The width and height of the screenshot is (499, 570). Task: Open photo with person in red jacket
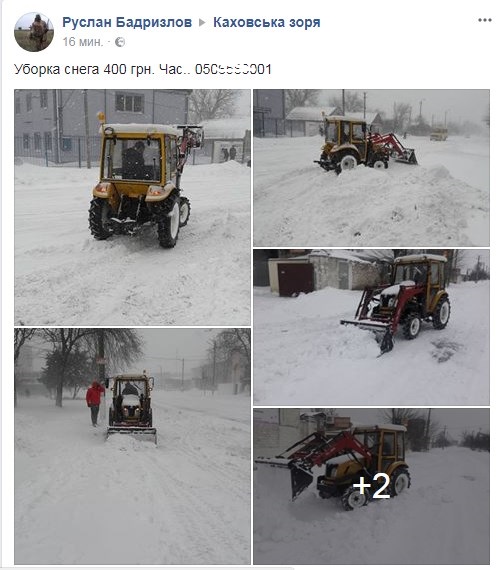click(132, 446)
